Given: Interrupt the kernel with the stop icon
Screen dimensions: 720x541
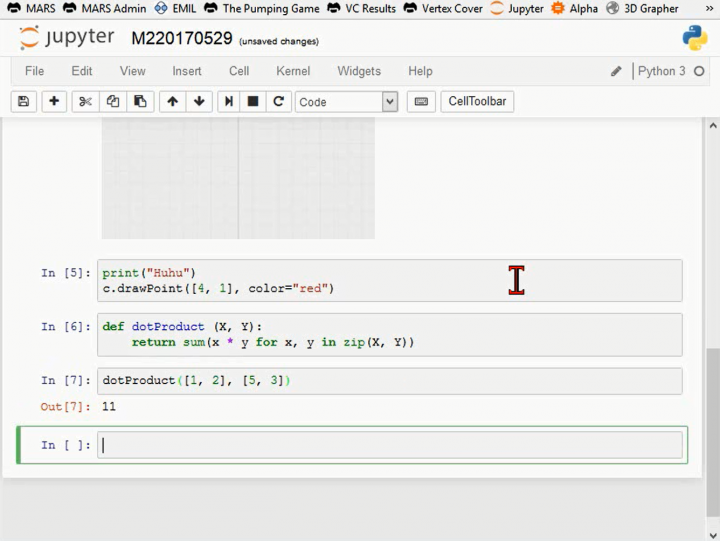Looking at the screenshot, I should (x=253, y=101).
